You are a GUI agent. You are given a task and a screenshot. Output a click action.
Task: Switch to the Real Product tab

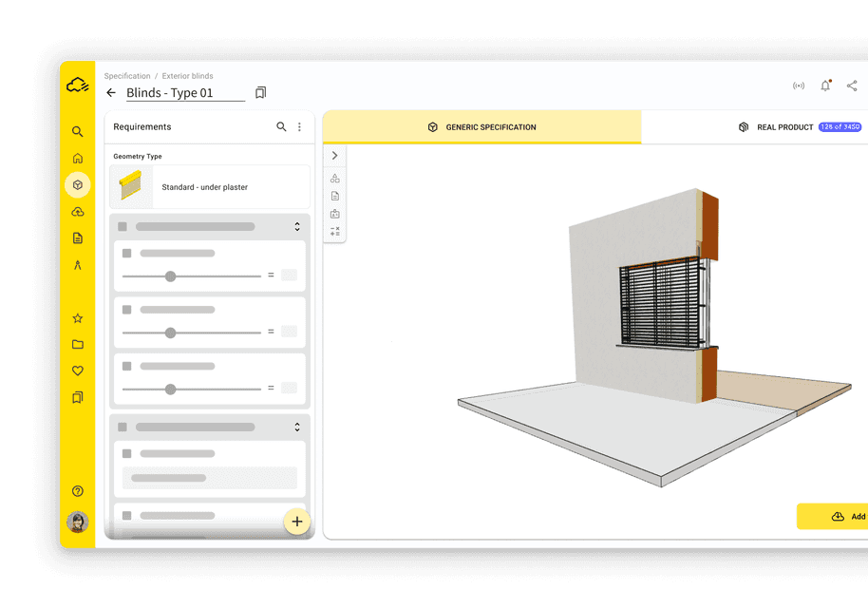[783, 126]
